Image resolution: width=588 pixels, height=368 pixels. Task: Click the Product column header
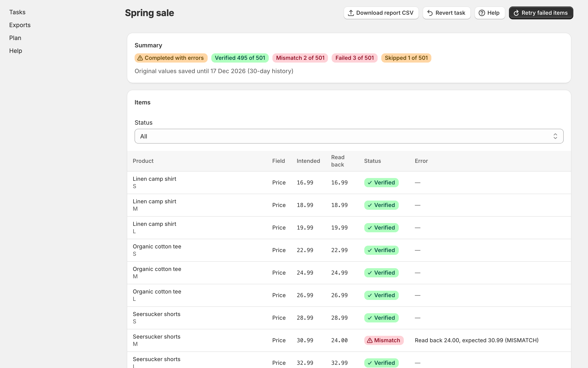coord(143,161)
